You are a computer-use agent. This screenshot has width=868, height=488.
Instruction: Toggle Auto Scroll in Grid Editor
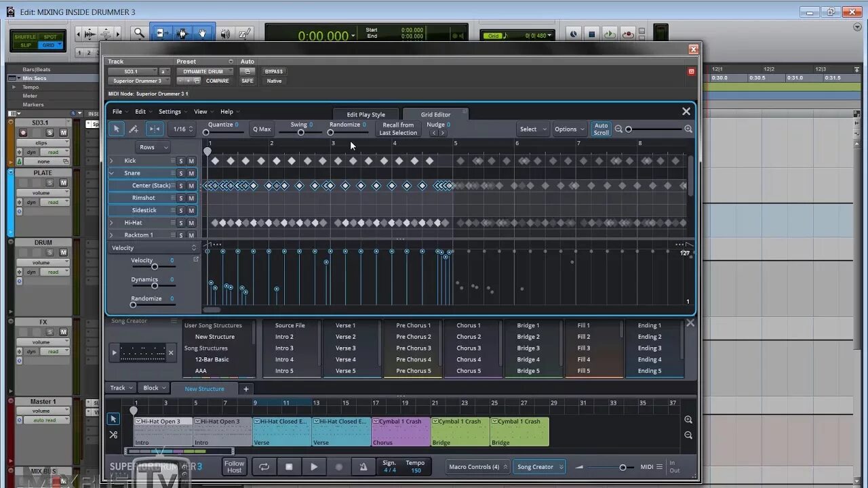601,129
